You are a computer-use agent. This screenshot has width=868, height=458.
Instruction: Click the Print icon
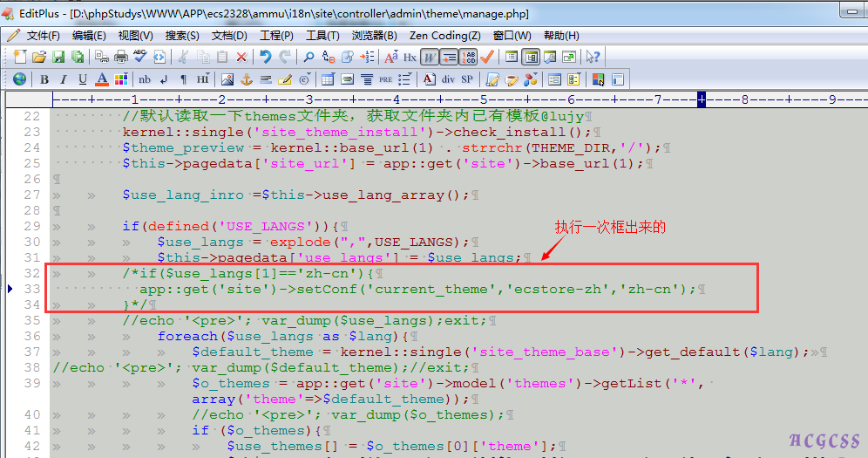pos(120,57)
